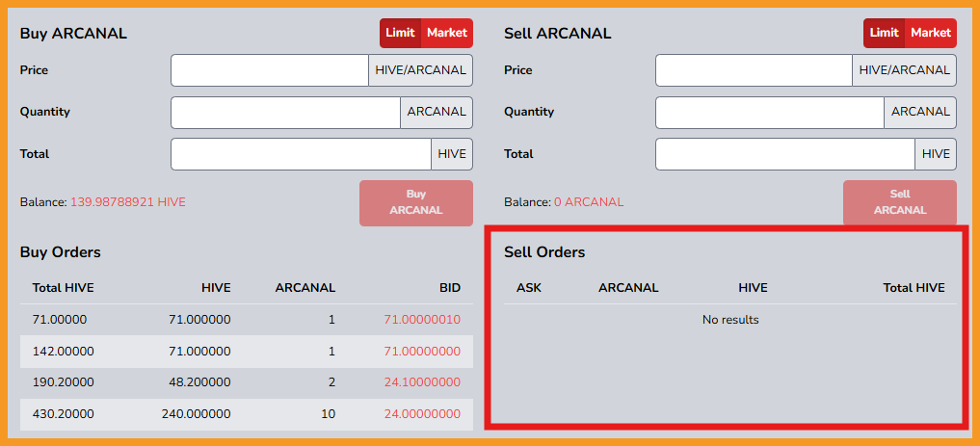Click the Total HIVE header in Sell Orders
The height and width of the screenshot is (446, 980).
click(x=914, y=288)
